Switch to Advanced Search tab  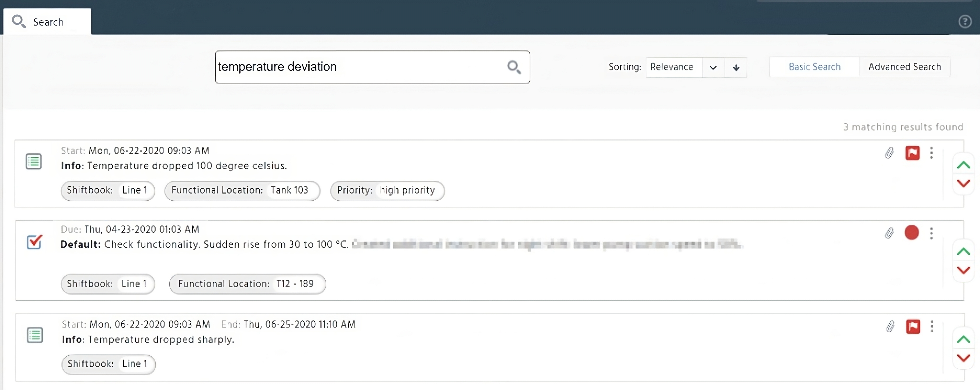coord(904,67)
